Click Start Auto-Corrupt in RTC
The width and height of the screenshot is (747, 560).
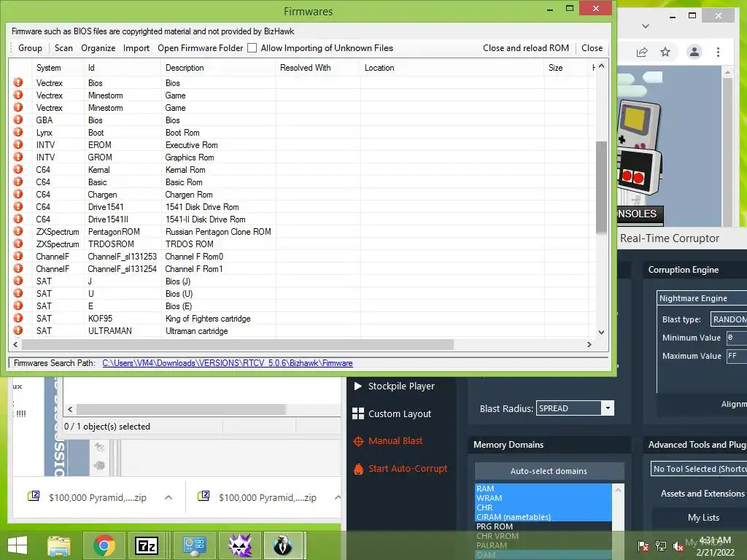click(x=400, y=469)
